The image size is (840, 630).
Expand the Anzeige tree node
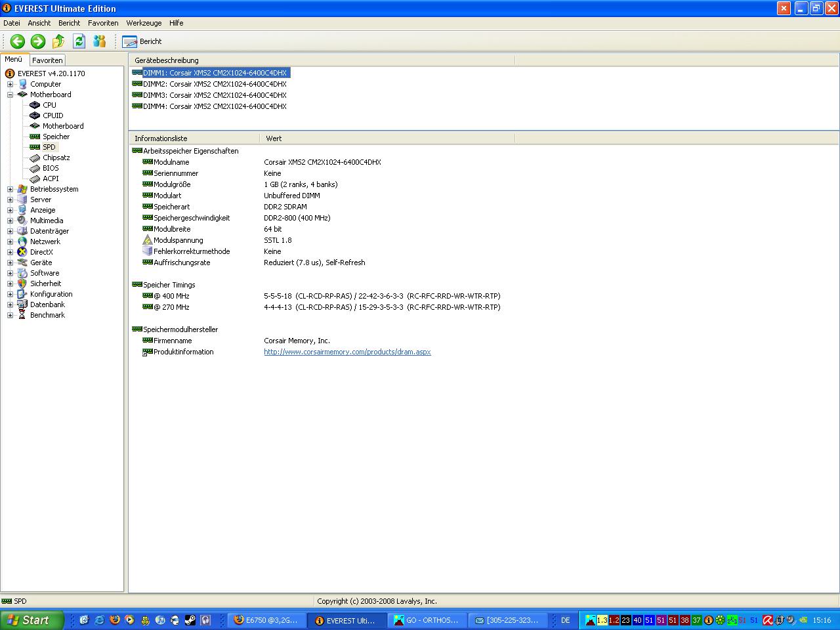[10, 210]
